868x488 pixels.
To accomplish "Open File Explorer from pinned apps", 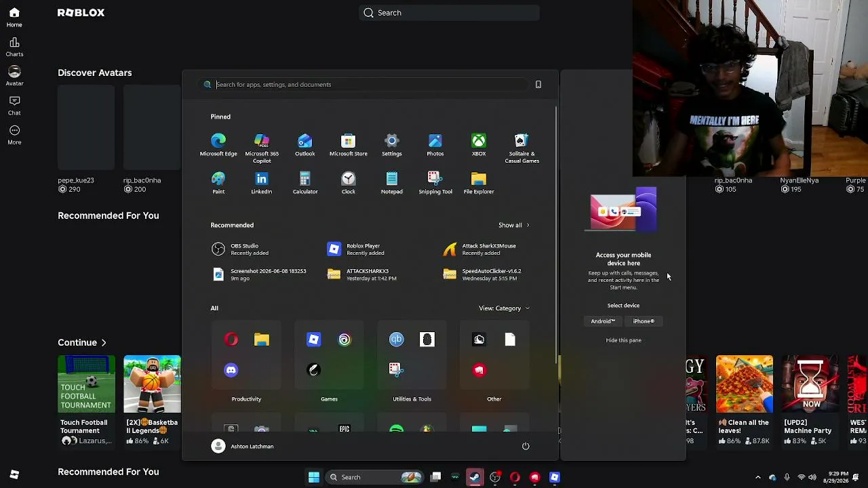I will (x=479, y=183).
